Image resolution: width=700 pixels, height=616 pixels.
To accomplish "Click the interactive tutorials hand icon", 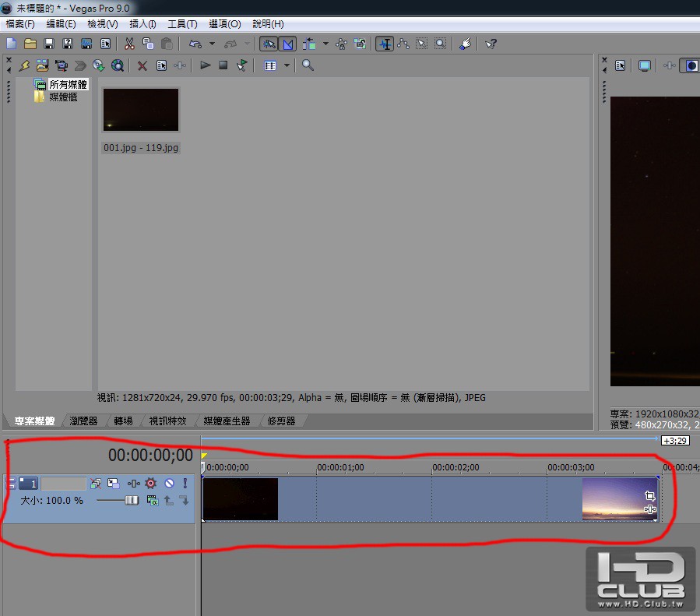I will tap(465, 44).
